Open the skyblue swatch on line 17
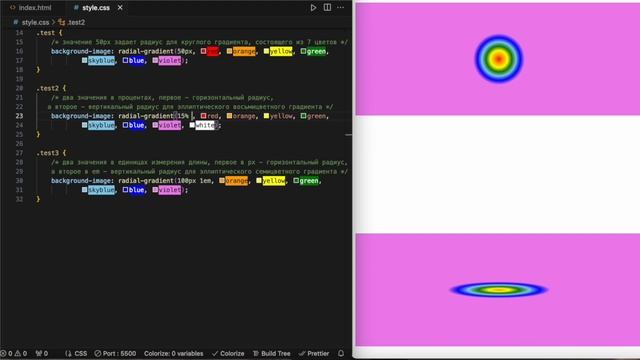Image resolution: width=640 pixels, height=360 pixels. tap(84, 60)
